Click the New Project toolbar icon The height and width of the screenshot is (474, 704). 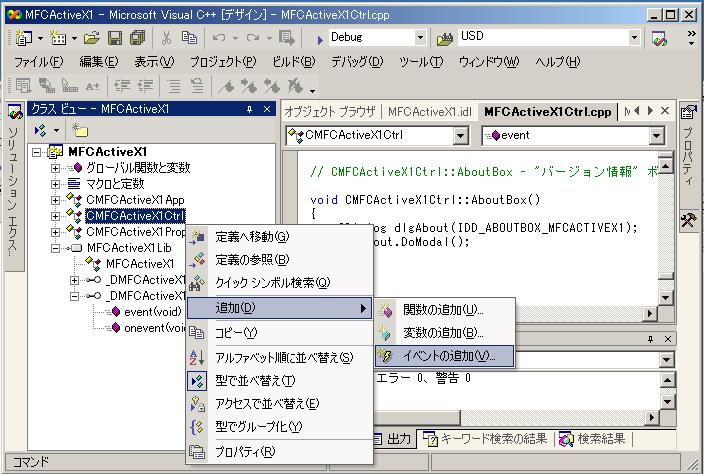23,39
